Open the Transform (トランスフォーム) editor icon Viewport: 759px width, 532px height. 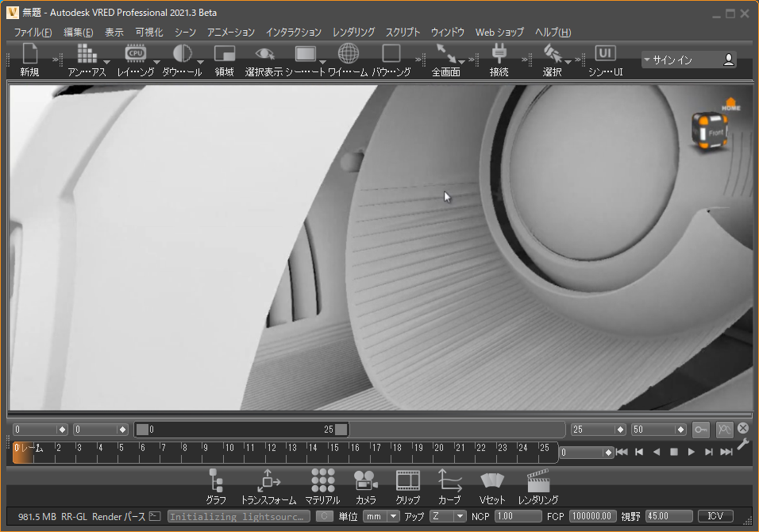click(x=268, y=481)
